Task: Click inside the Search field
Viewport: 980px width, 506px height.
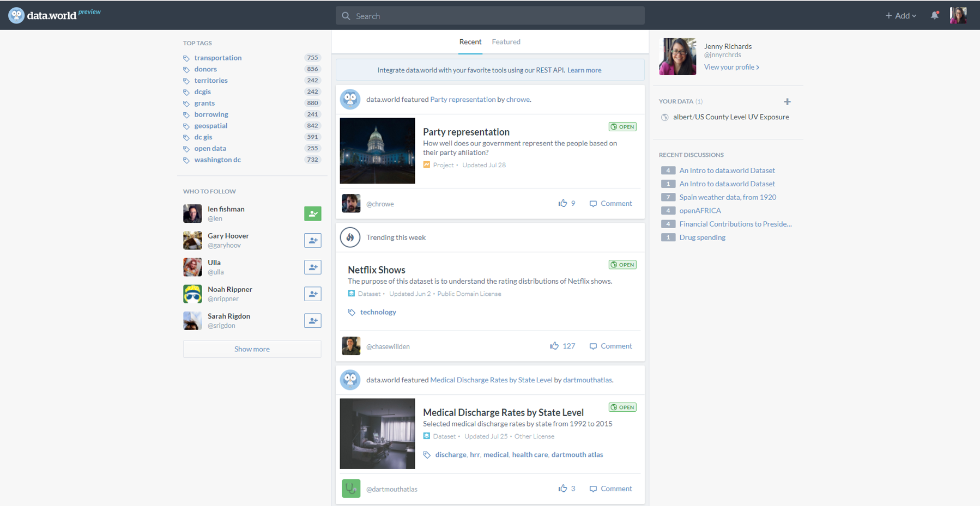Action: click(x=490, y=16)
